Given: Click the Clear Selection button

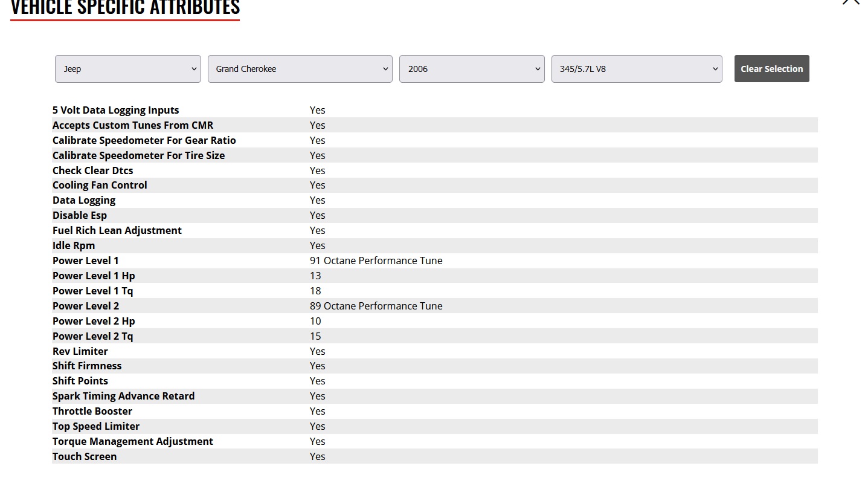Looking at the screenshot, I should pyautogui.click(x=772, y=69).
